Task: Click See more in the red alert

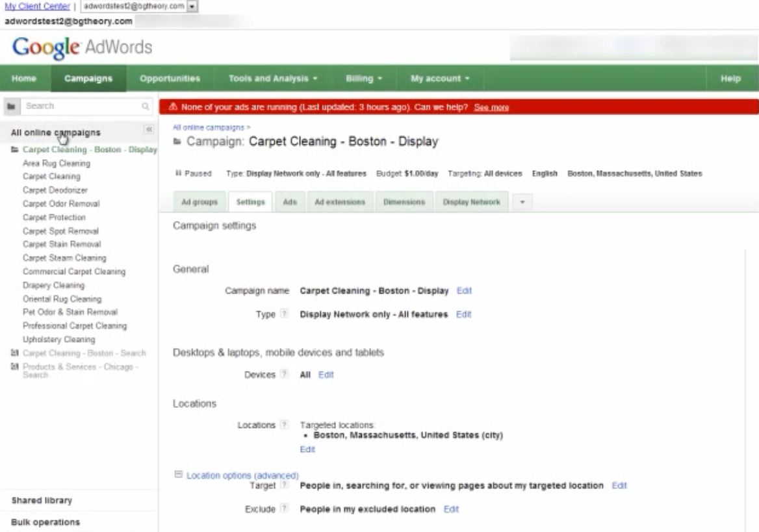Action: click(491, 107)
